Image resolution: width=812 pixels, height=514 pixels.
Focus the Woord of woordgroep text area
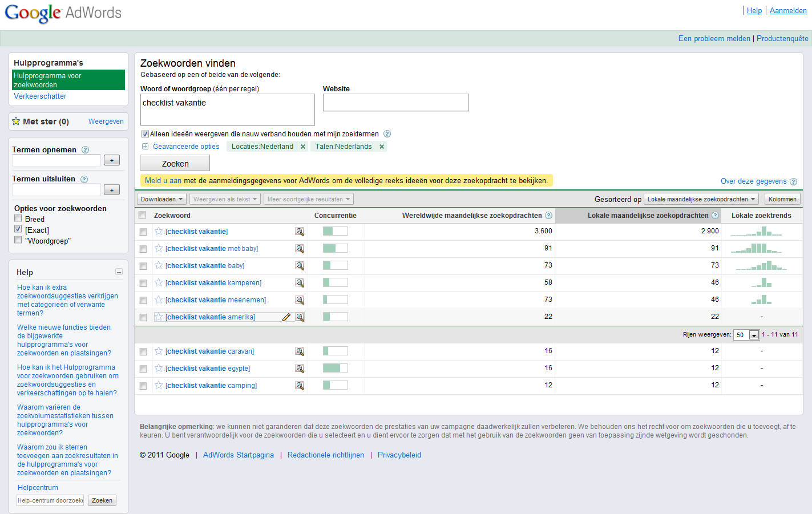[x=228, y=110]
